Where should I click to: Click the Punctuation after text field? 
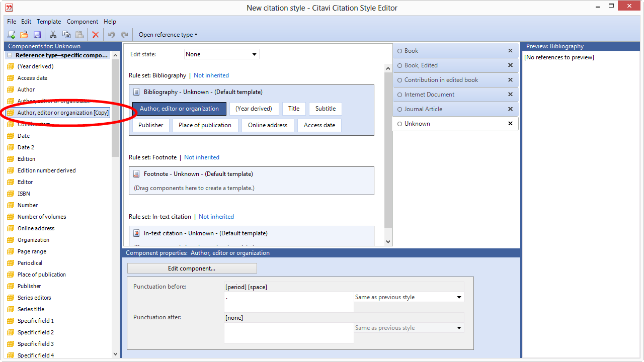click(289, 332)
